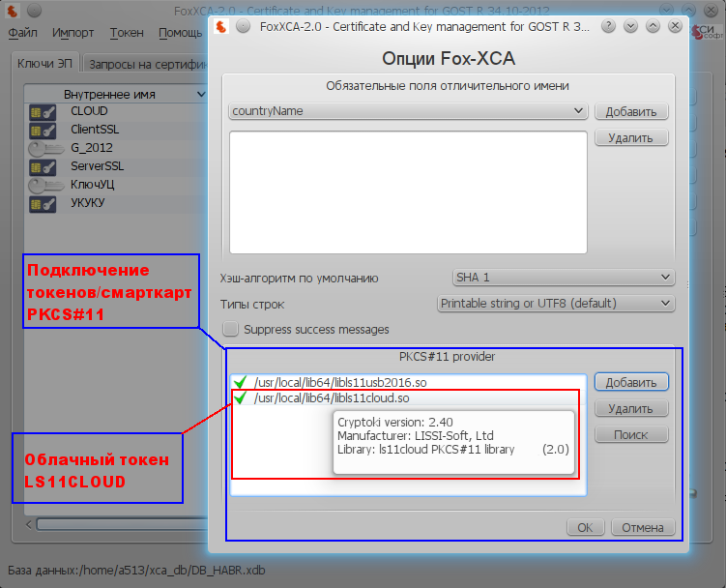
Task: Open the countryName dropdown
Action: point(408,111)
